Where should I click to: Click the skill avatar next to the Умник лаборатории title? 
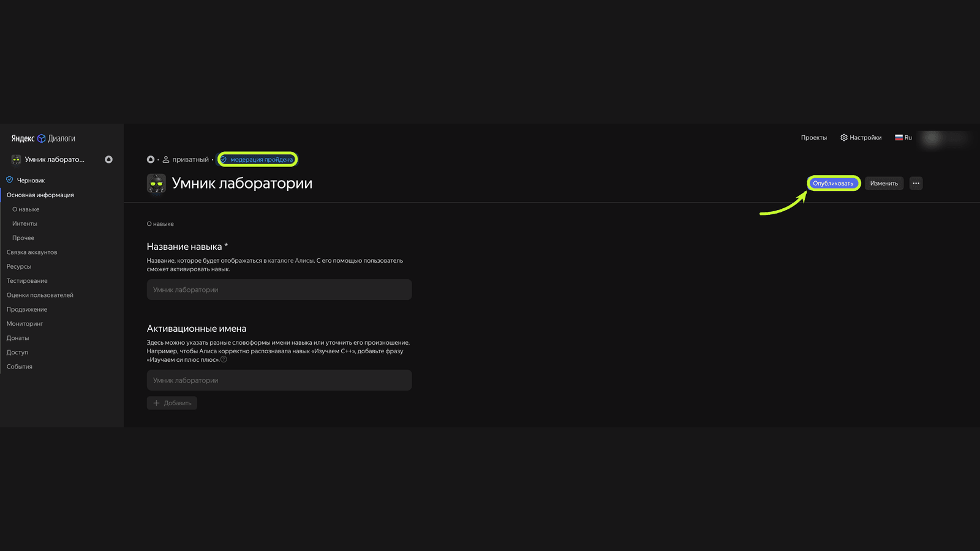pos(156,183)
